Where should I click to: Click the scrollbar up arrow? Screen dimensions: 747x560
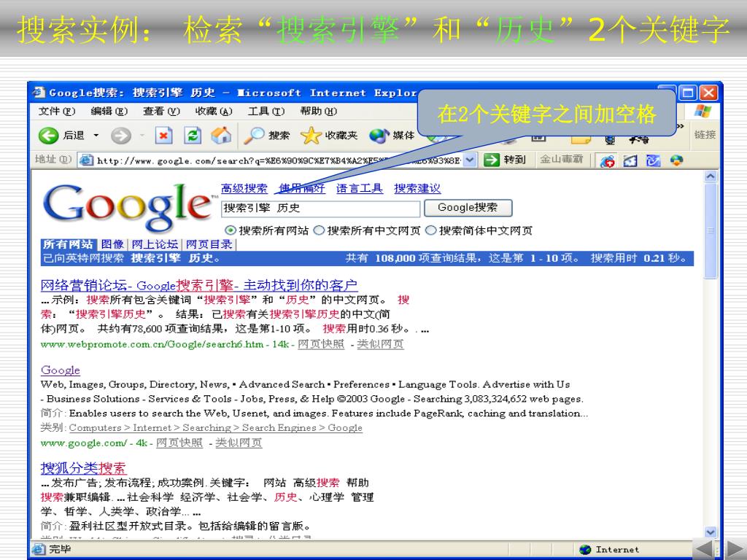711,176
